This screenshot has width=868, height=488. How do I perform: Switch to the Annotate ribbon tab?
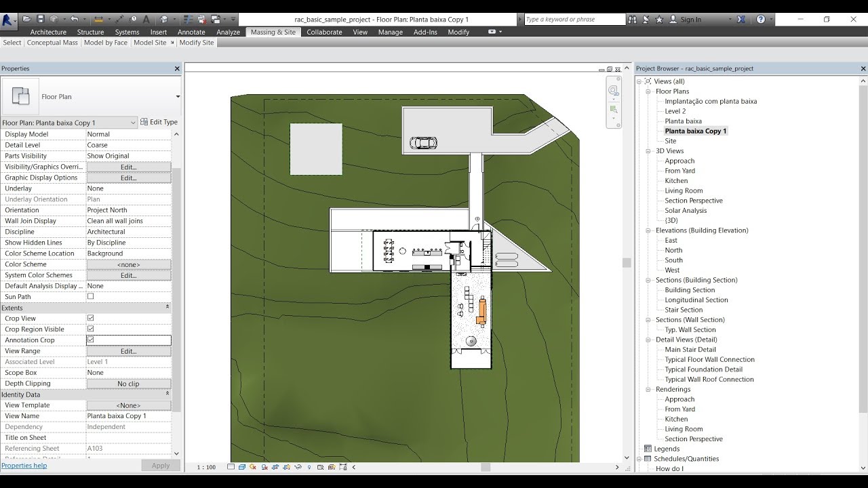[x=191, y=32]
